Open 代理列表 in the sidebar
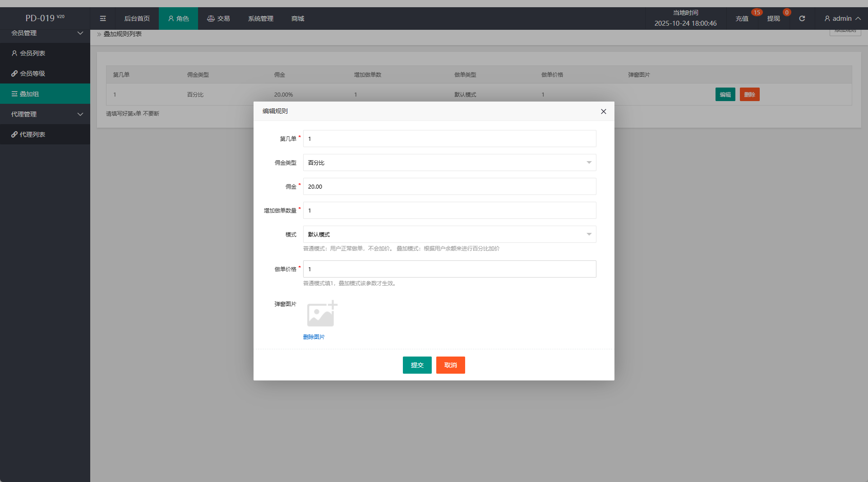The width and height of the screenshot is (868, 482). 32,134
